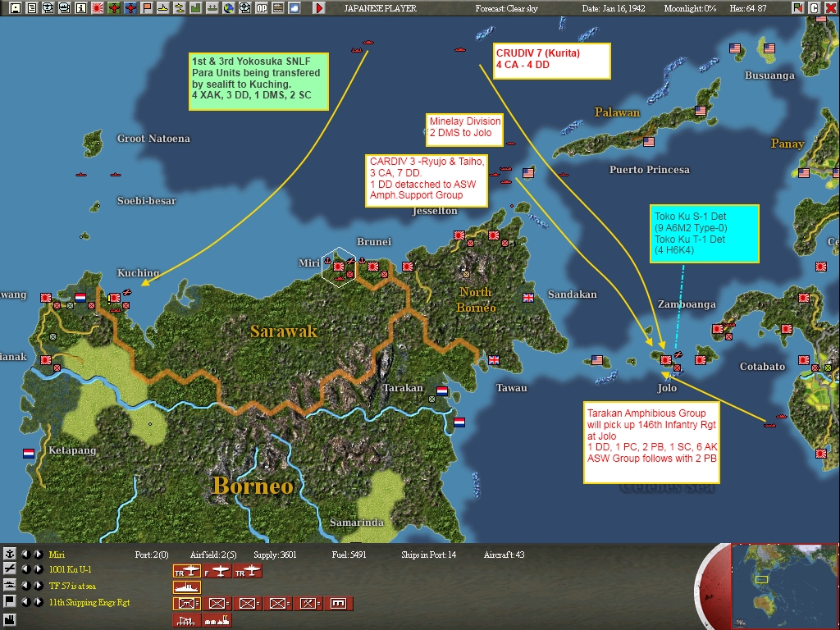Click the 'Ships in Port: 14' text

pos(428,555)
